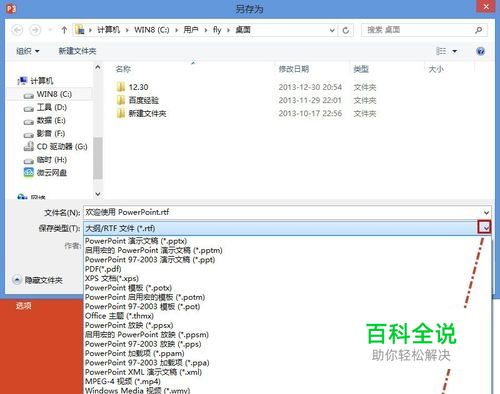Screen dimensions: 500x394
Task: Click the search magnifier icon
Action: pyautogui.click(x=478, y=30)
